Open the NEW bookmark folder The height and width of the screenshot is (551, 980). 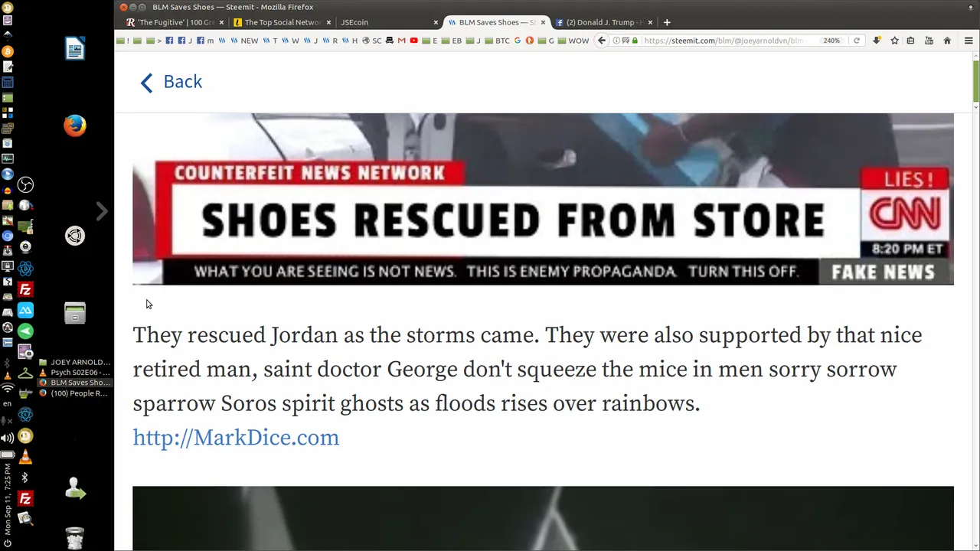click(245, 41)
